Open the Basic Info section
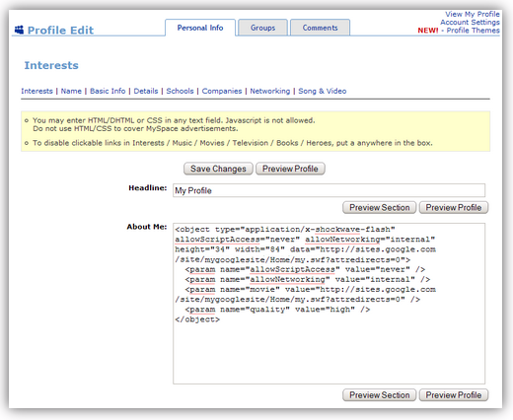The width and height of the screenshot is (513, 420). tap(108, 91)
